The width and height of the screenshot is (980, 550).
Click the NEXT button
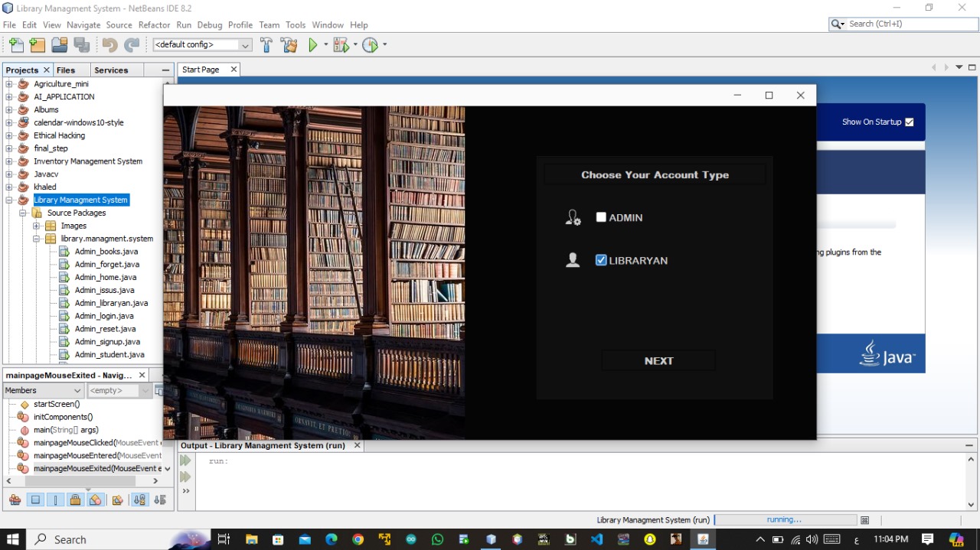click(x=658, y=361)
